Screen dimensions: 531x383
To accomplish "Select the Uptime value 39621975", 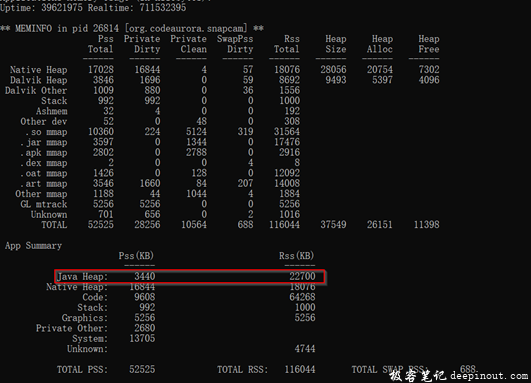I will click(62, 7).
